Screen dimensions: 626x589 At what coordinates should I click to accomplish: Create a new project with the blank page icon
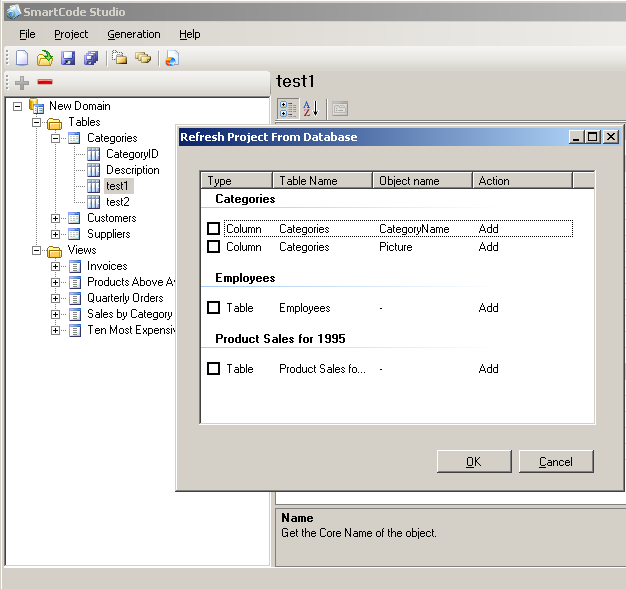point(22,58)
